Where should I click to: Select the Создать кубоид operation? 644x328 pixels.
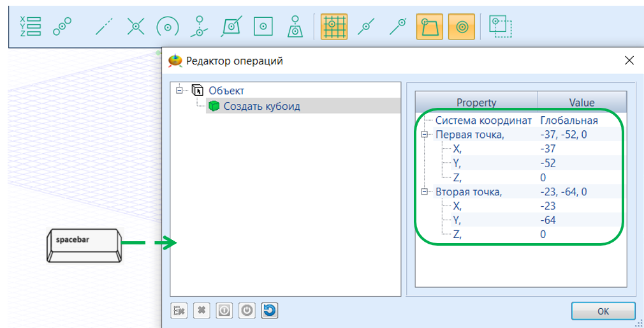point(261,106)
